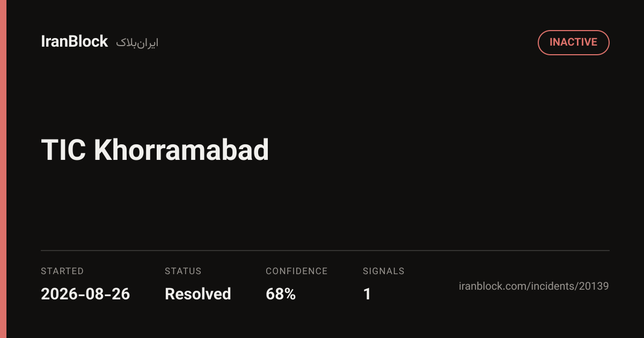644x338 pixels.
Task: Click the INACTIVE status badge
Action: pos(573,42)
